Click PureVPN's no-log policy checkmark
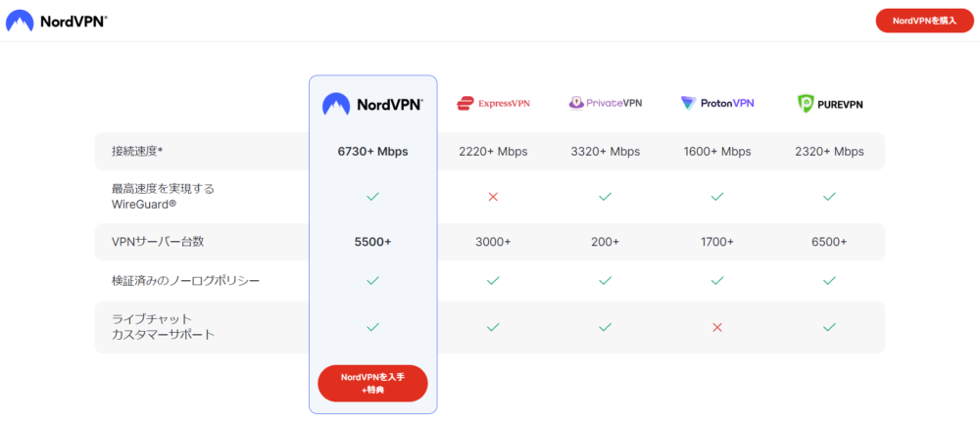980x422 pixels. pos(829,280)
